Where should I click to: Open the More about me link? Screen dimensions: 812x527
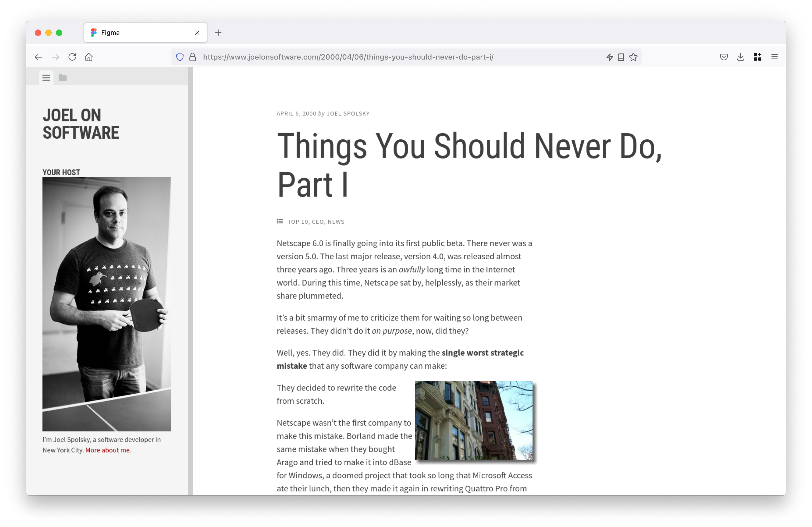(x=108, y=450)
